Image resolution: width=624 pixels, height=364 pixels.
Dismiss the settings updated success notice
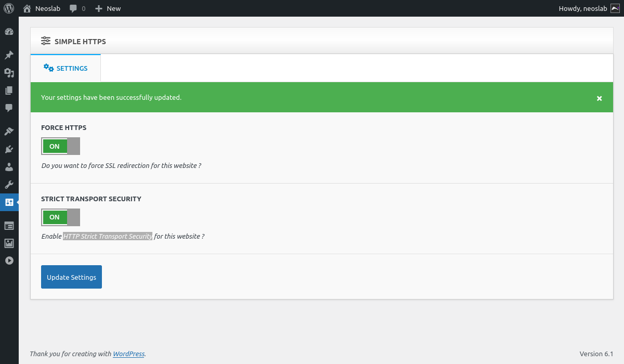599,98
